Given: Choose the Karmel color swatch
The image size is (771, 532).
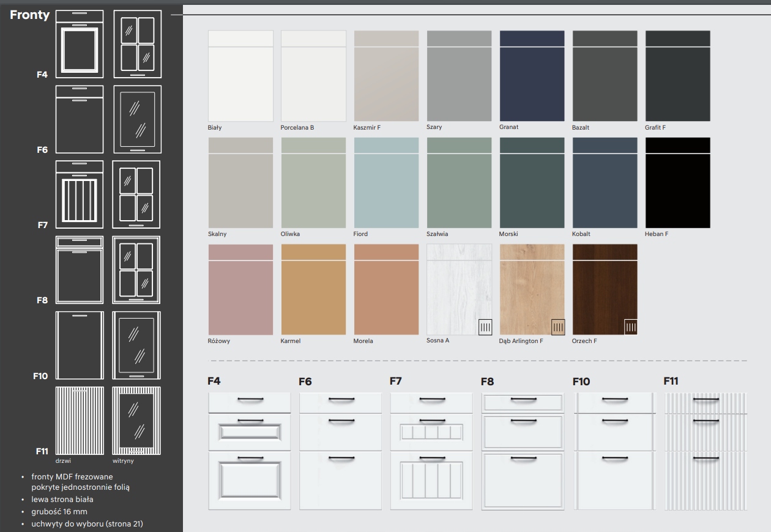Looking at the screenshot, I should 313,289.
